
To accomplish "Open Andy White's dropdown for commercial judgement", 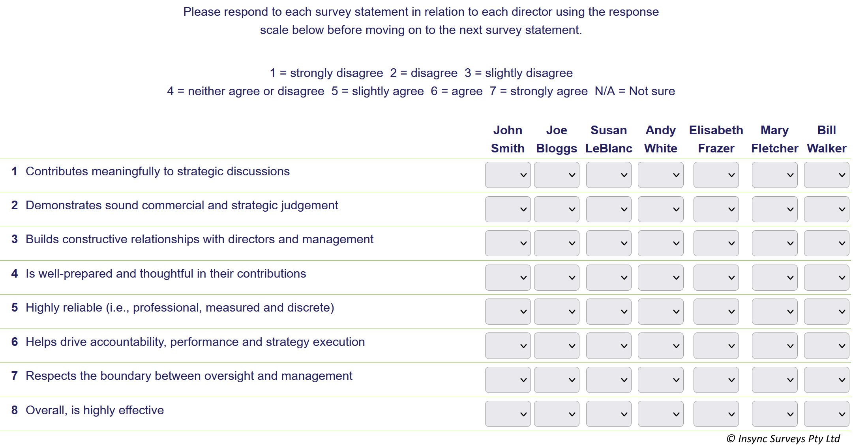I will tap(660, 209).
